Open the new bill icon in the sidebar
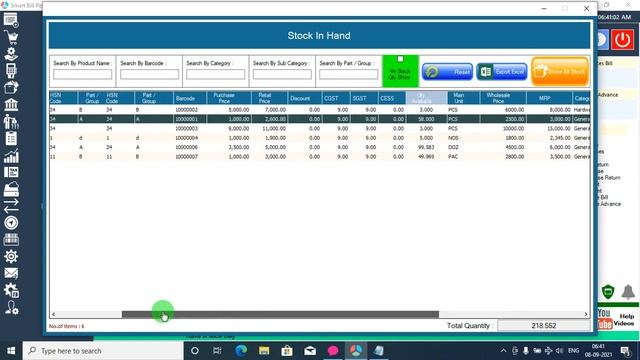The width and height of the screenshot is (640, 360). 11,20
